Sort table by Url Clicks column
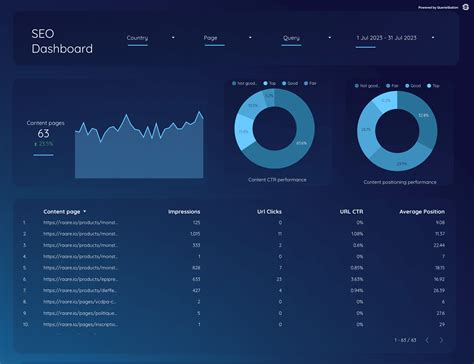This screenshot has height=364, width=474. tap(269, 212)
